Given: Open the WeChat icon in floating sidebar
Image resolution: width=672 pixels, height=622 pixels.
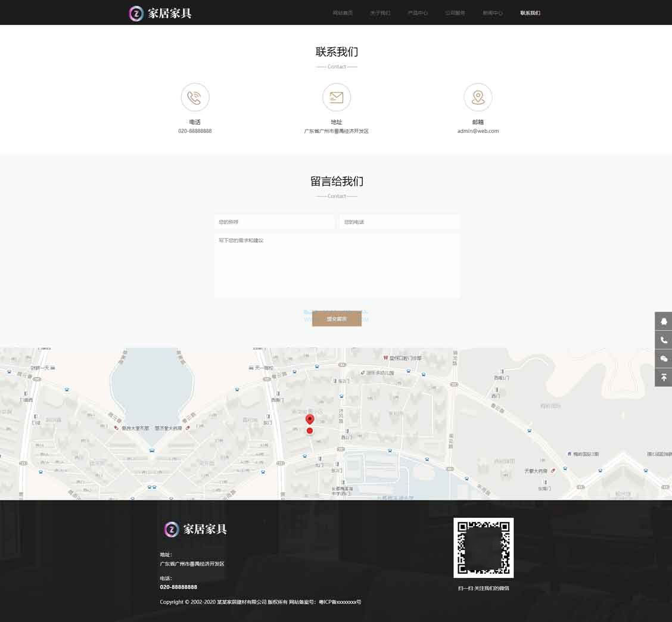Looking at the screenshot, I should tap(664, 359).
